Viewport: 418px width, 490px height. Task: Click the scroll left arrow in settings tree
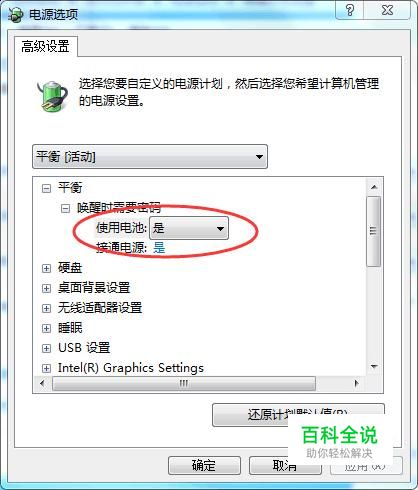(42, 383)
